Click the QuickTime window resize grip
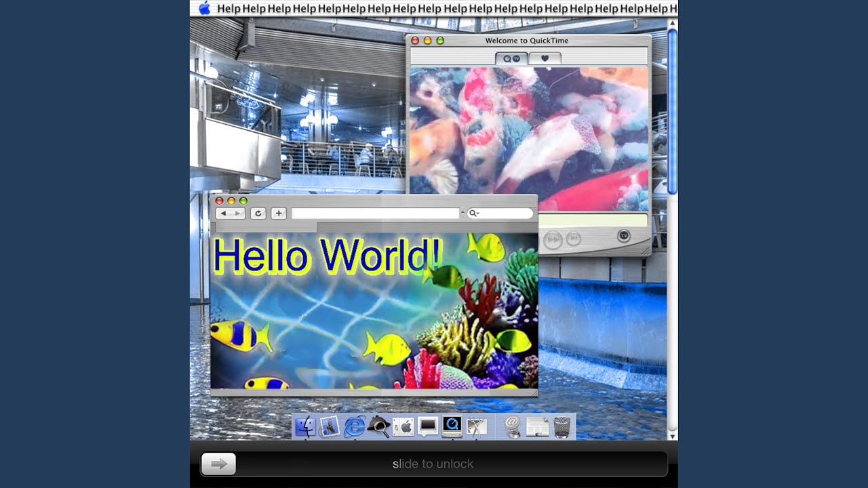This screenshot has height=488, width=868. tap(646, 250)
